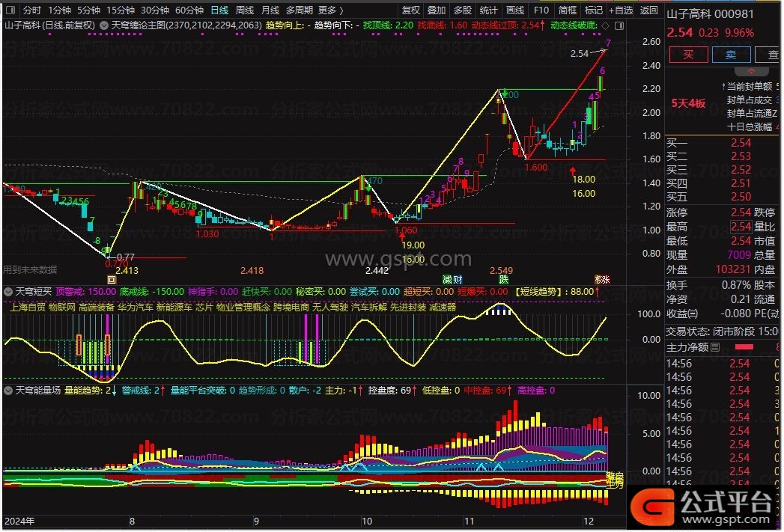The width and height of the screenshot is (784, 532).
Task: Open the 天穹能量场 indicator chevron icon
Action: [x=8, y=390]
